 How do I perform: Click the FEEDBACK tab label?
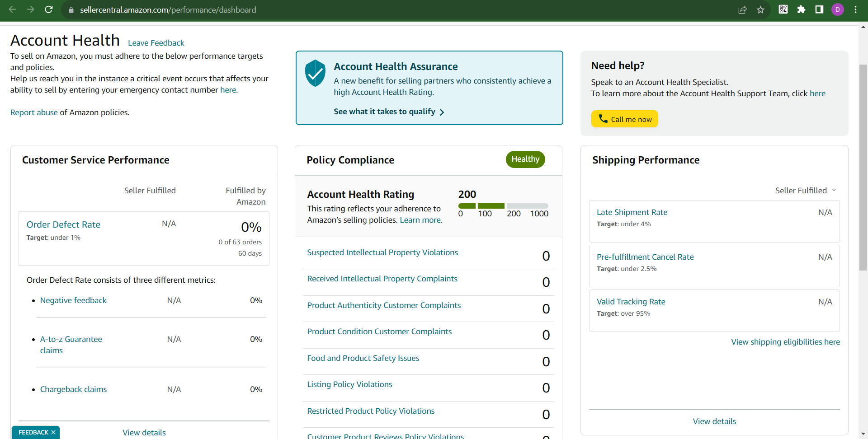click(33, 432)
